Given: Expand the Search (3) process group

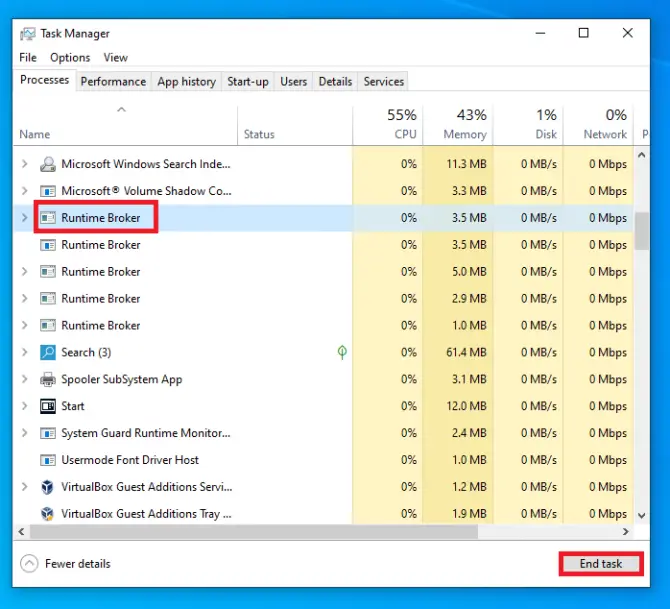Looking at the screenshot, I should click(x=24, y=353).
